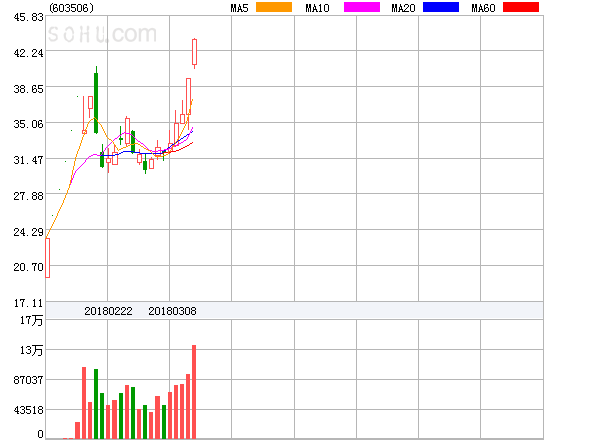Click the magenta MA10 legend swatch
Image resolution: width=600 pixels, height=440 pixels.
point(362,7)
